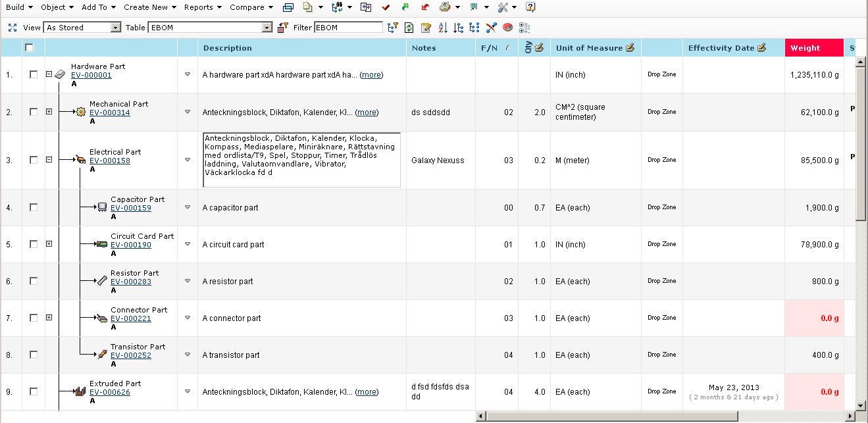Open the Create New menu
Screen dimensions: 868x423
(149, 7)
